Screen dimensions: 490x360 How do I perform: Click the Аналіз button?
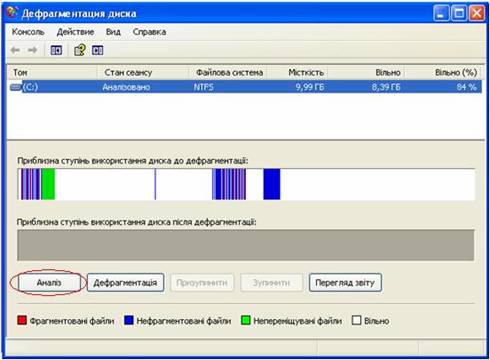click(x=49, y=283)
